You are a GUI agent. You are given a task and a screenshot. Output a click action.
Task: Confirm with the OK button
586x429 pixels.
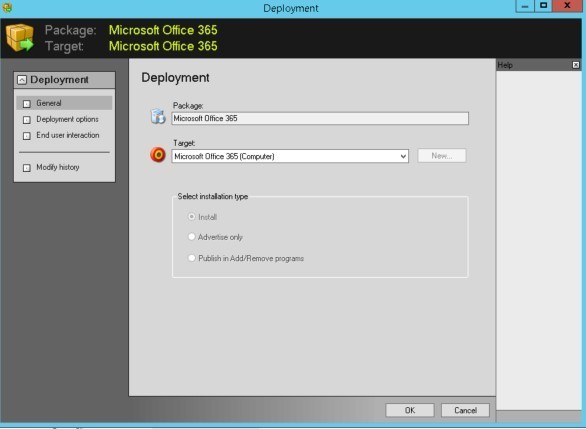410,410
